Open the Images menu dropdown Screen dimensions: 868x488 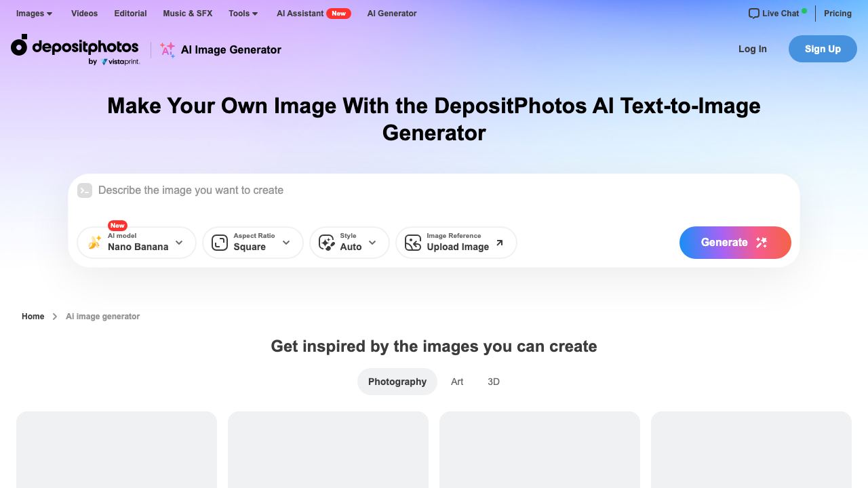click(x=35, y=14)
